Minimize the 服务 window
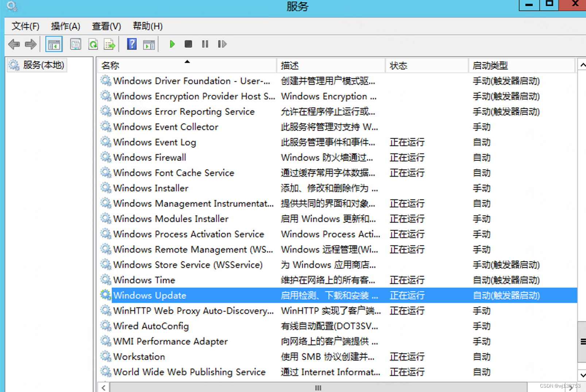Image resolution: width=586 pixels, height=392 pixels. (x=529, y=5)
